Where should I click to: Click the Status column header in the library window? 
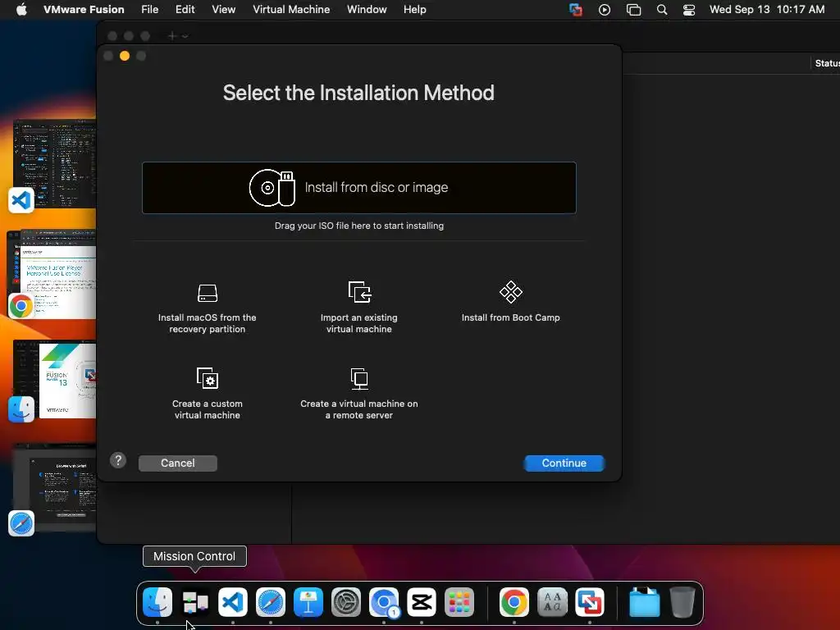point(827,63)
